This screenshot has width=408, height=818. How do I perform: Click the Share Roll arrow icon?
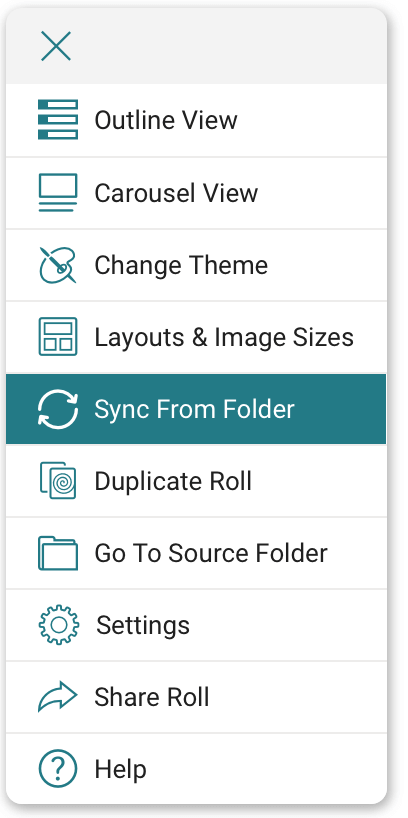pyautogui.click(x=58, y=696)
